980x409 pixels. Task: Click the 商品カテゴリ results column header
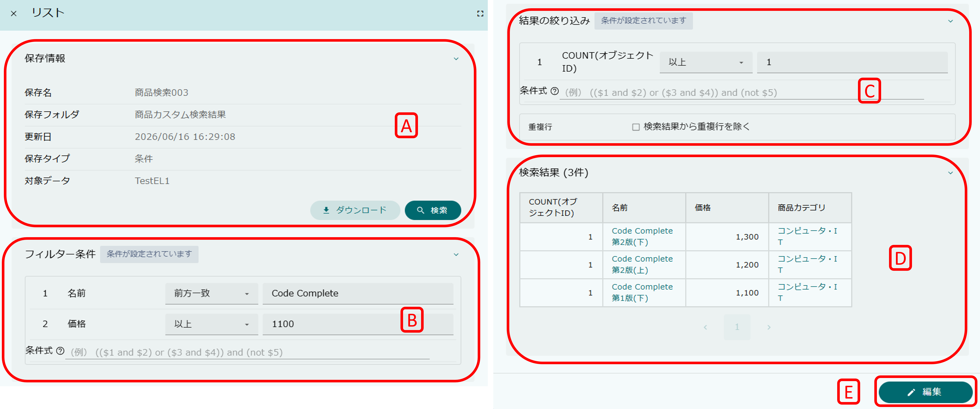click(810, 208)
